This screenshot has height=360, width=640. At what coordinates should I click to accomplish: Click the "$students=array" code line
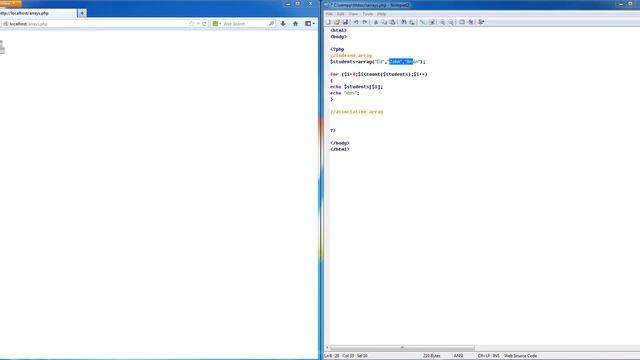pos(378,62)
